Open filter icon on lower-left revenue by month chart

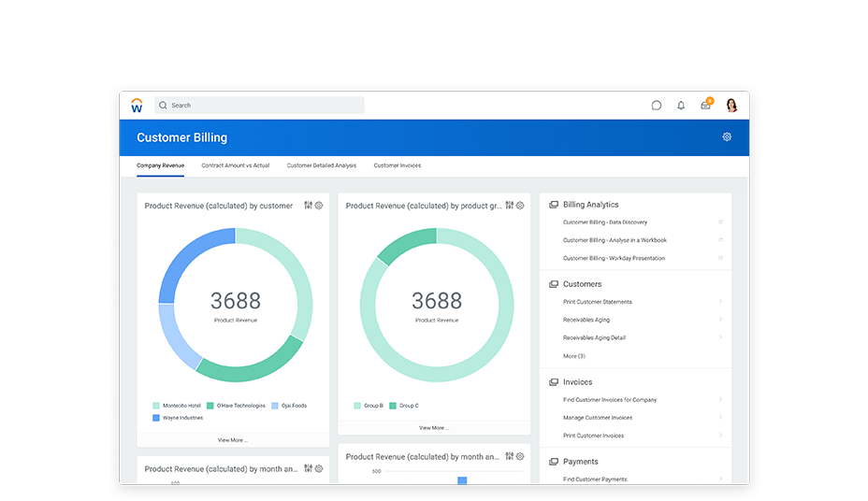pyautogui.click(x=309, y=468)
